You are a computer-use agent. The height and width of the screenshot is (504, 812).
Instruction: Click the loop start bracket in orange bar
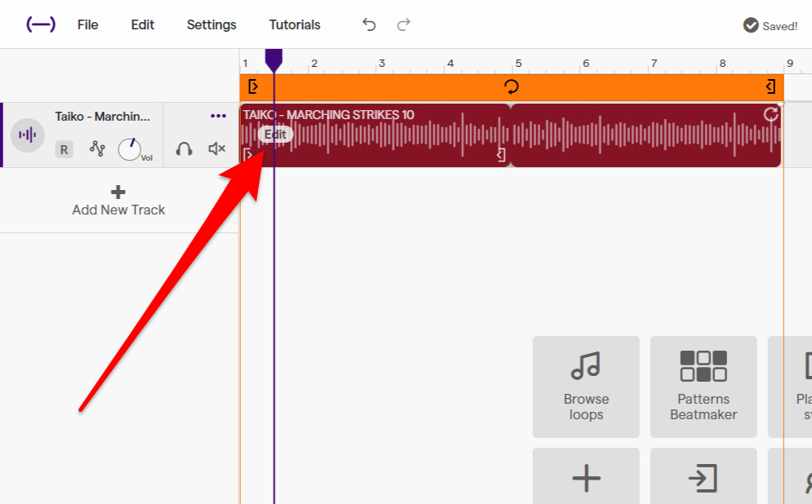[x=253, y=86]
